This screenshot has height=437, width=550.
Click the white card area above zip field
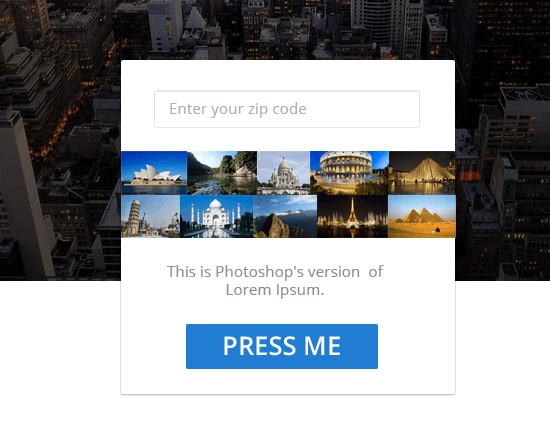[288, 75]
